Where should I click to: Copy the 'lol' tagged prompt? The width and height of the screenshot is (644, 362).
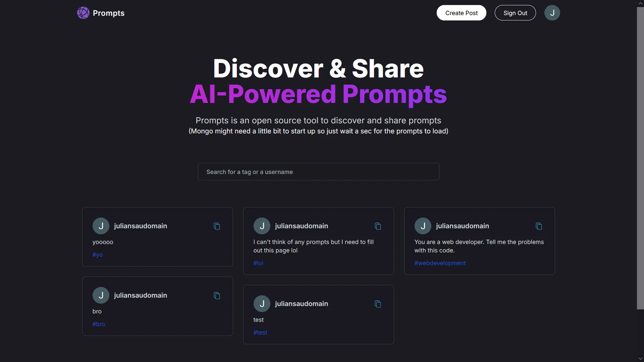pyautogui.click(x=378, y=226)
